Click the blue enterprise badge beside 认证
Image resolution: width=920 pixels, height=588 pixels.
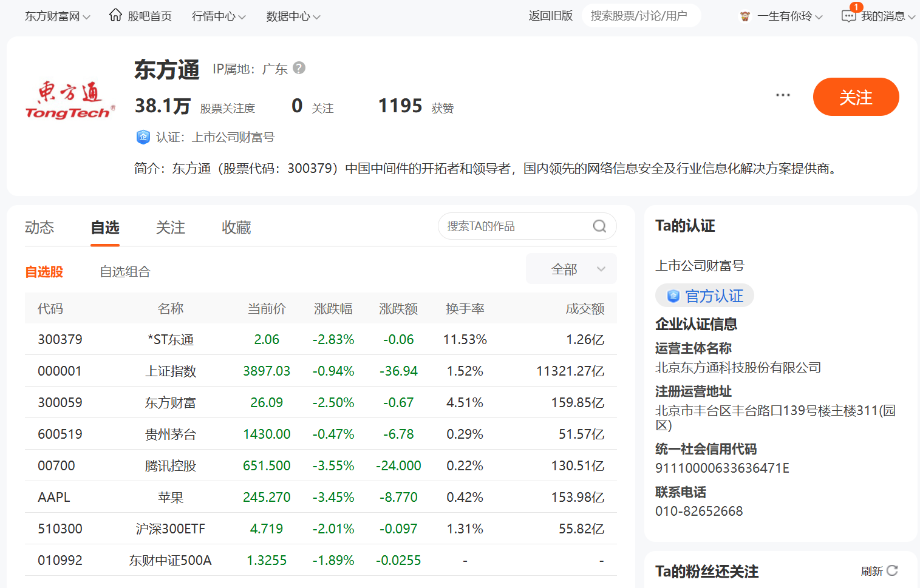click(143, 137)
